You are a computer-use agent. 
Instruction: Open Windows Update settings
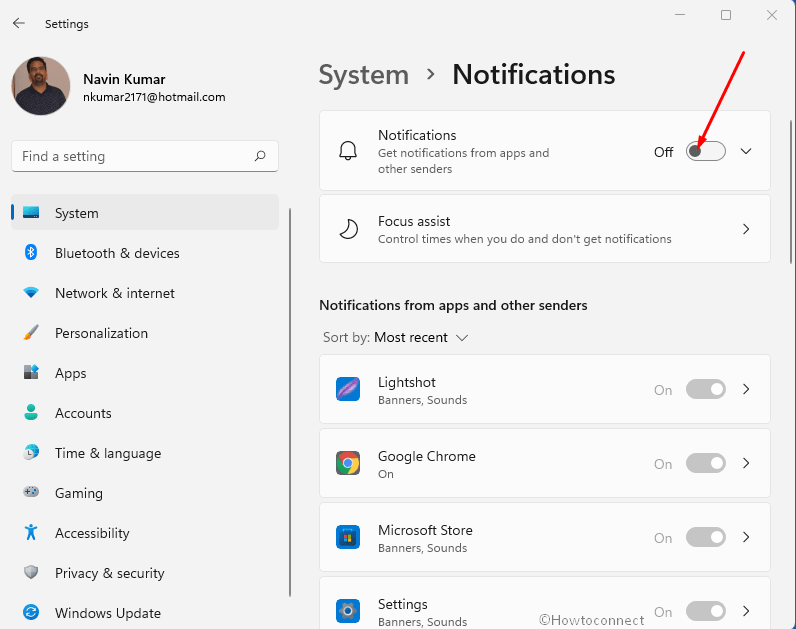coord(145,613)
